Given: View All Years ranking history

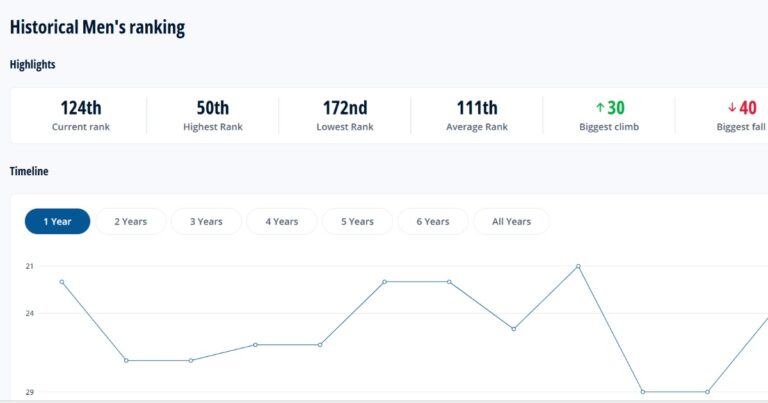Looking at the screenshot, I should 512,221.
